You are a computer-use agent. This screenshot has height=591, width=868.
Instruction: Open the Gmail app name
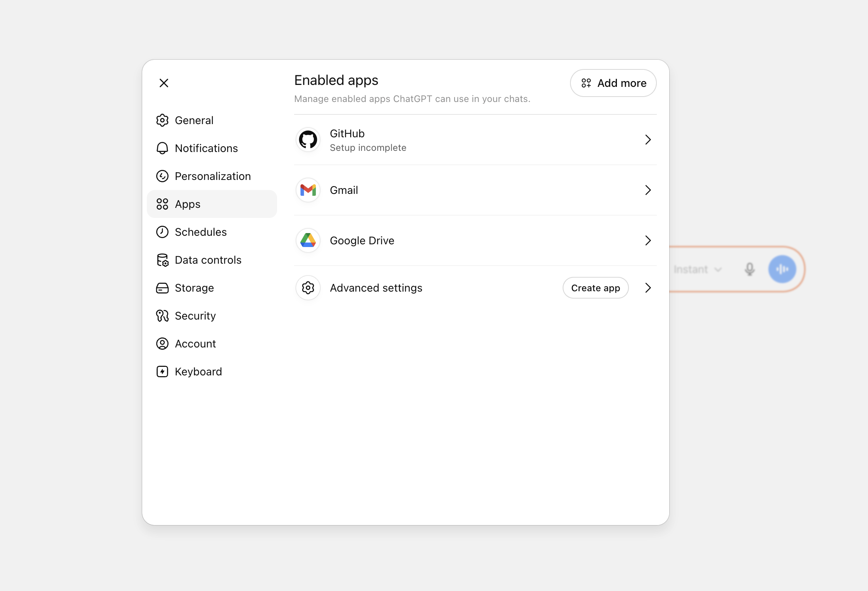click(x=344, y=190)
